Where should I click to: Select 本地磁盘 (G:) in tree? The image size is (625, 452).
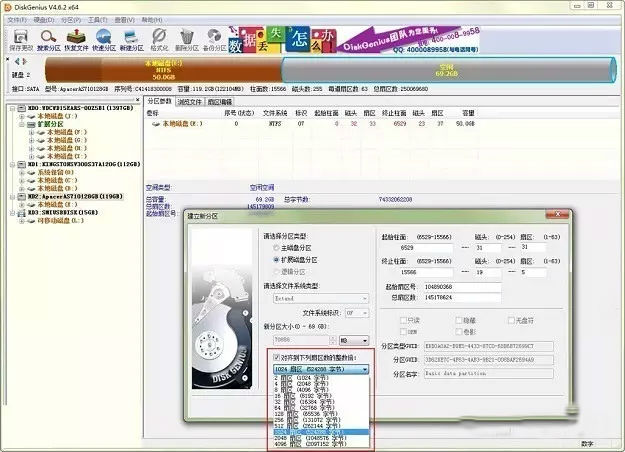coord(67,140)
